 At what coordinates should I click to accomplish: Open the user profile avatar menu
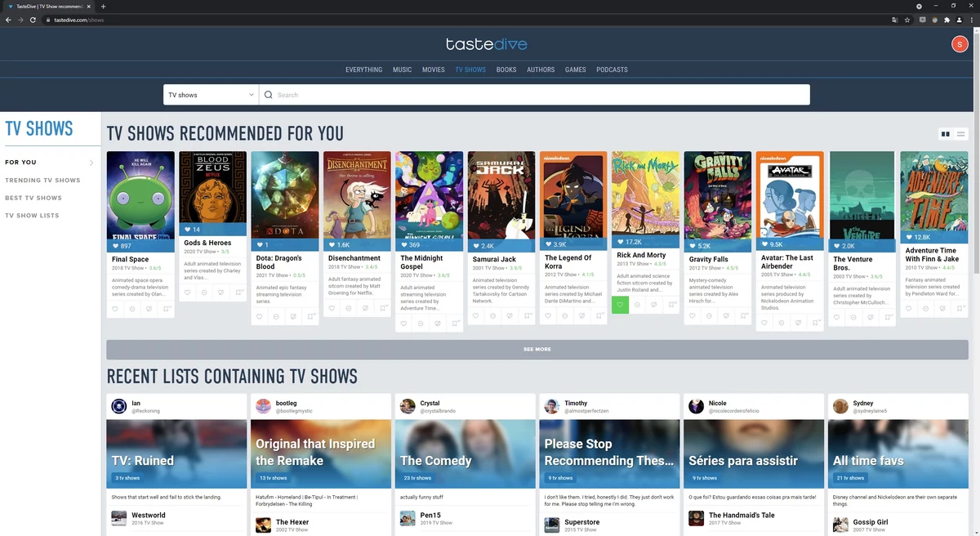[x=960, y=44]
